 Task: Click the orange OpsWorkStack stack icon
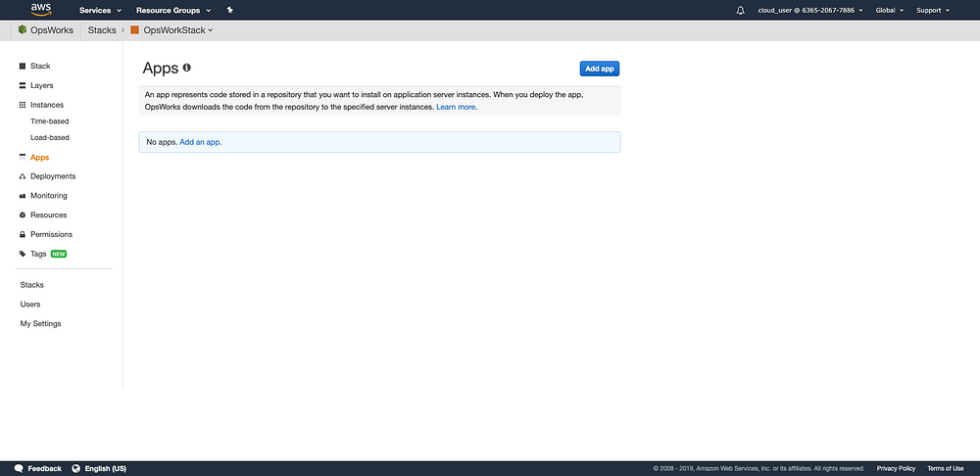(134, 30)
